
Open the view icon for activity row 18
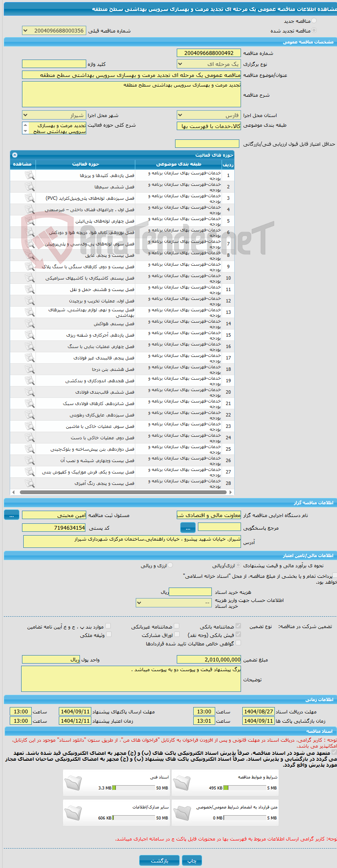[x=30, y=369]
